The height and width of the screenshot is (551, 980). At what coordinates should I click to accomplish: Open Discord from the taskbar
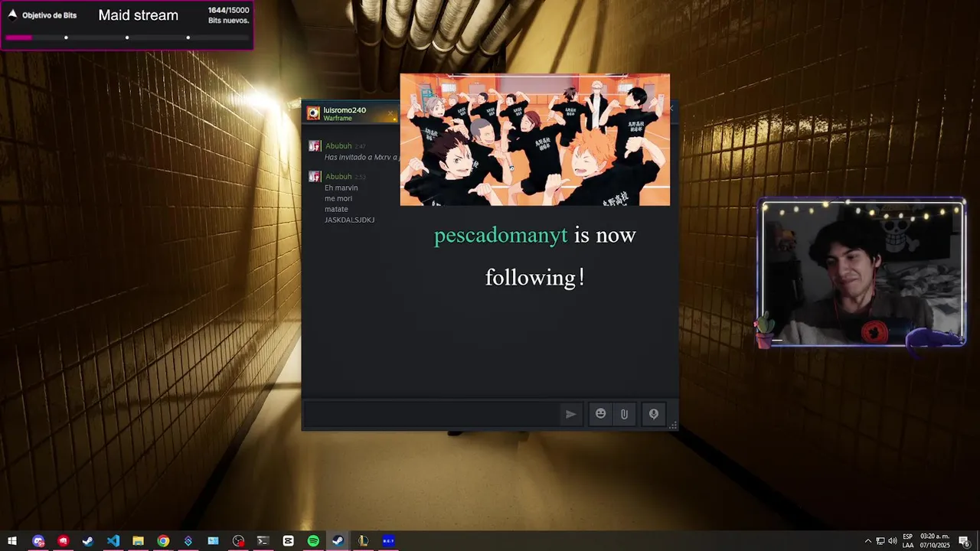pos(38,541)
